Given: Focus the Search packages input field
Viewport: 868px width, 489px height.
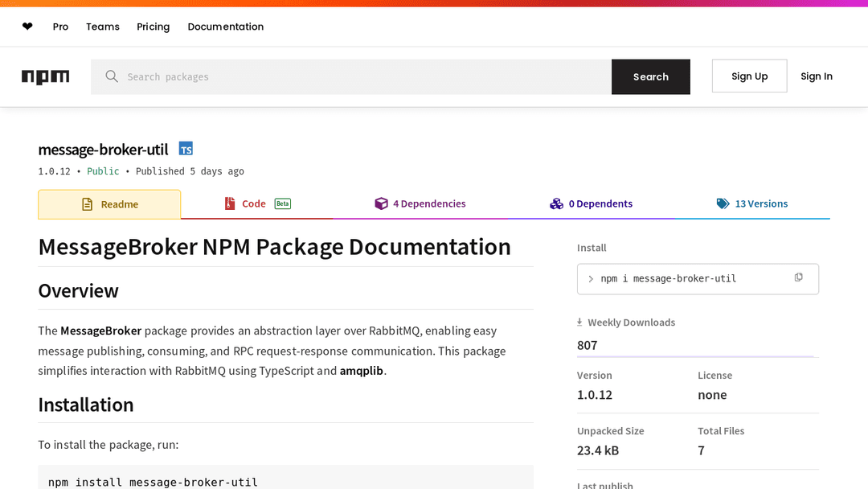Looking at the screenshot, I should pyautogui.click(x=362, y=76).
